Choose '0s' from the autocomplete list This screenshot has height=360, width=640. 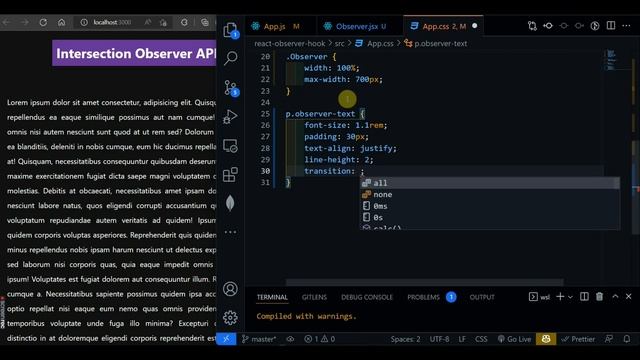point(490,217)
